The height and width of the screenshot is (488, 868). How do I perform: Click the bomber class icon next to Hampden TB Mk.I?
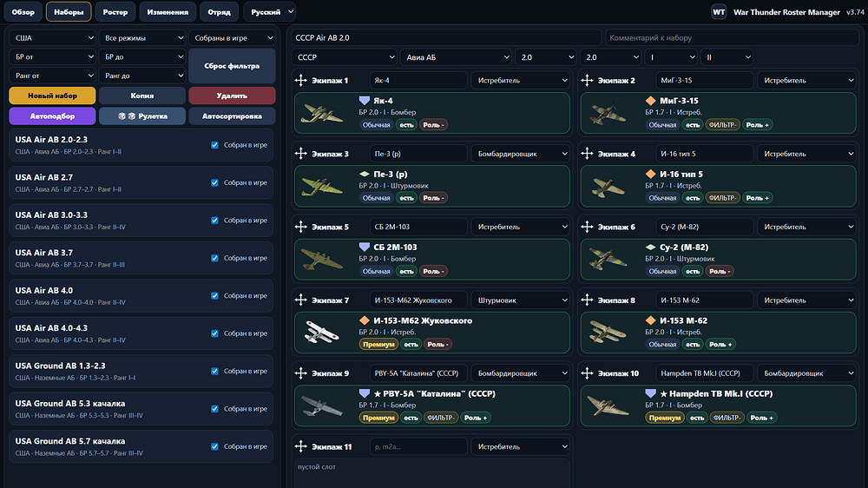click(x=650, y=393)
